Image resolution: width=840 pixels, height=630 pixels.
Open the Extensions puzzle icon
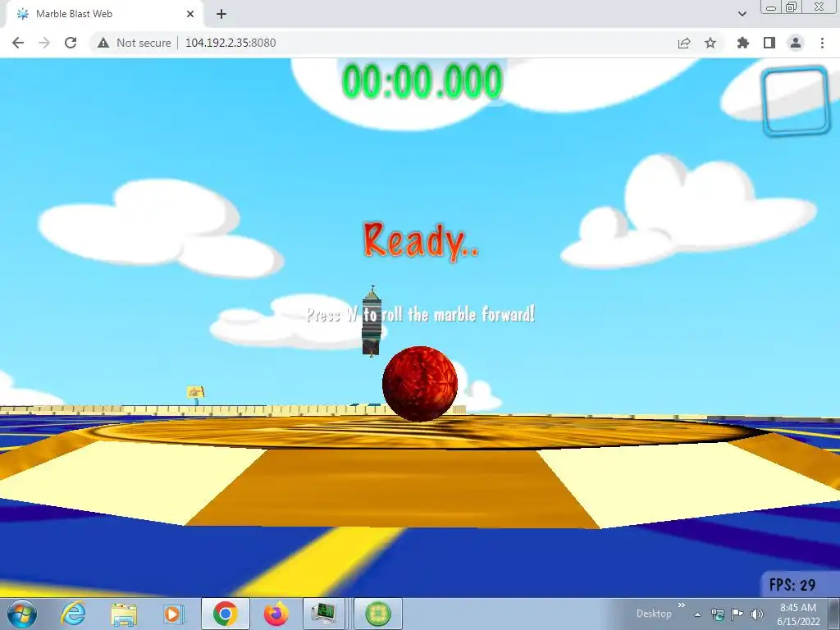[743, 43]
